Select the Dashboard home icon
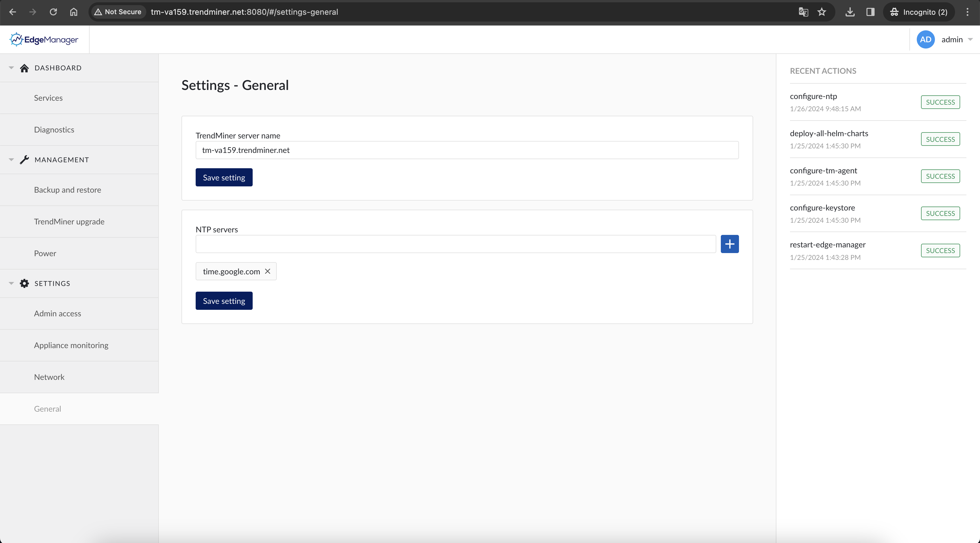 click(x=25, y=68)
